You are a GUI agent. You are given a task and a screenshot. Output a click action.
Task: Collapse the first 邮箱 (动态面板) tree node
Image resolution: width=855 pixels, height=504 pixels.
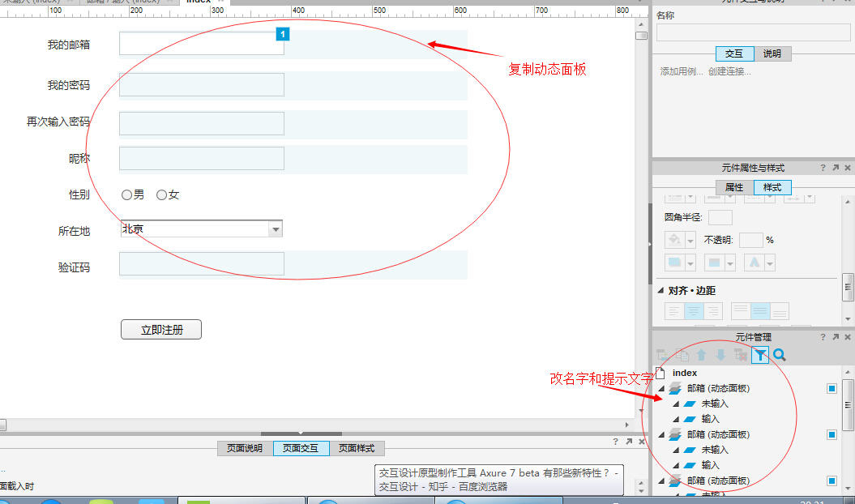coord(660,389)
